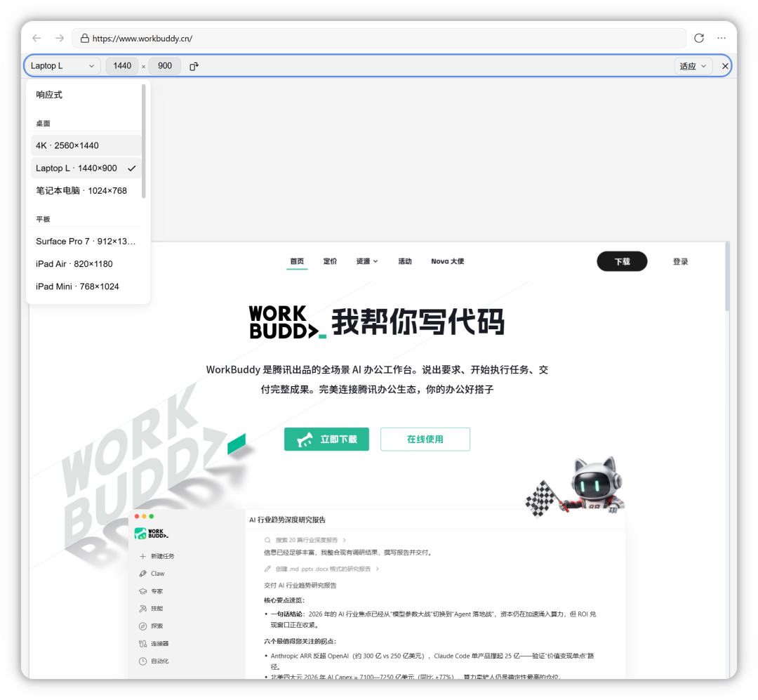Choose iPad Mini 768×1024 preset
This screenshot has width=758, height=700.
point(86,286)
